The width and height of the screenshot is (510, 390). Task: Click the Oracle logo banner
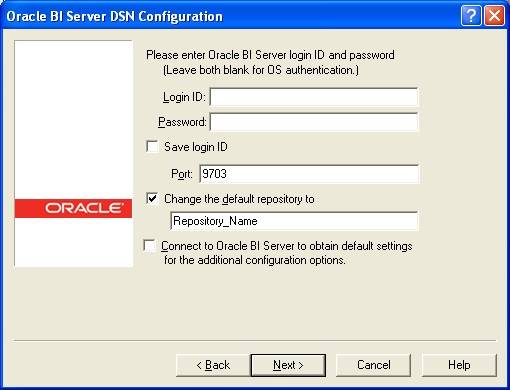73,208
